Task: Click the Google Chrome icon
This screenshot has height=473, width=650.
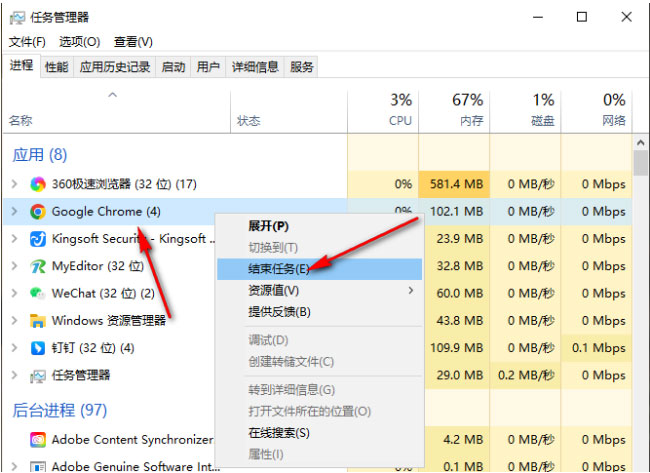Action: tap(38, 211)
